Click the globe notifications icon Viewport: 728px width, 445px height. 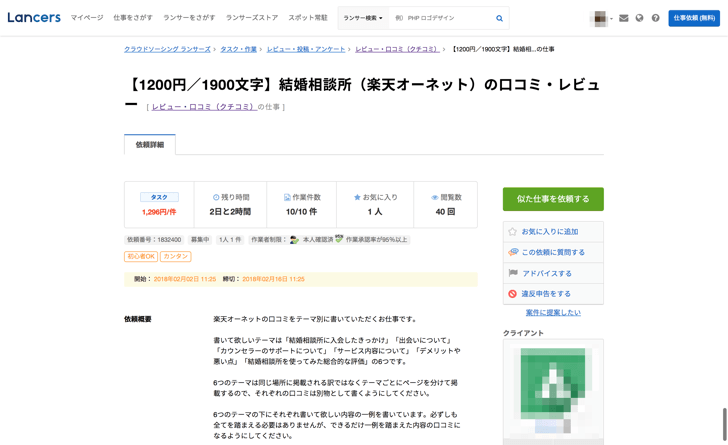click(x=640, y=18)
